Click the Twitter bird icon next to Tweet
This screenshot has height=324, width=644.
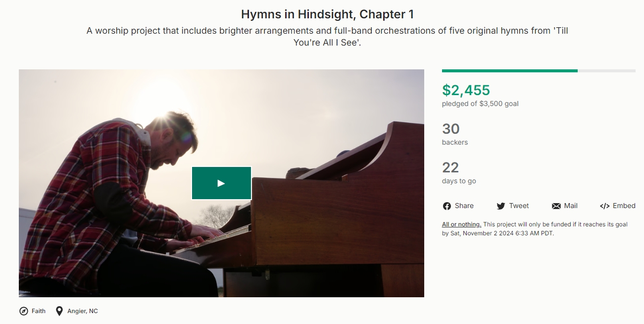pyautogui.click(x=500, y=206)
